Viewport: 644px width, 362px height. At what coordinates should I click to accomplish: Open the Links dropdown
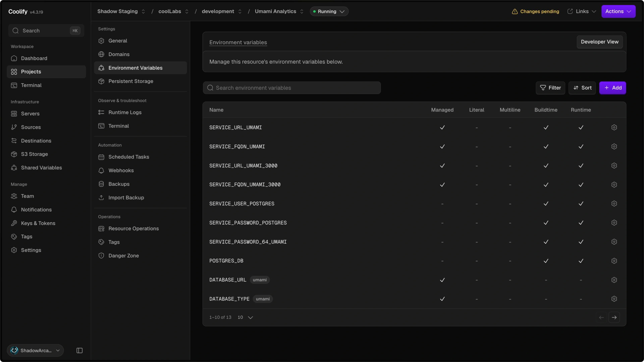[582, 12]
